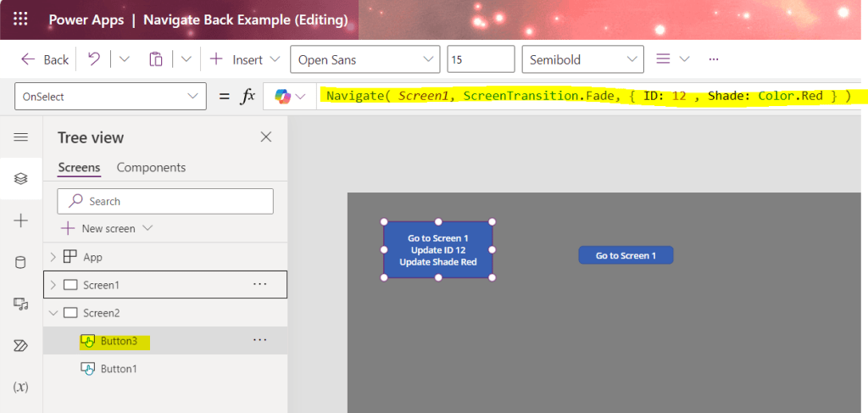Expand the Screen1 tree node

53,285
